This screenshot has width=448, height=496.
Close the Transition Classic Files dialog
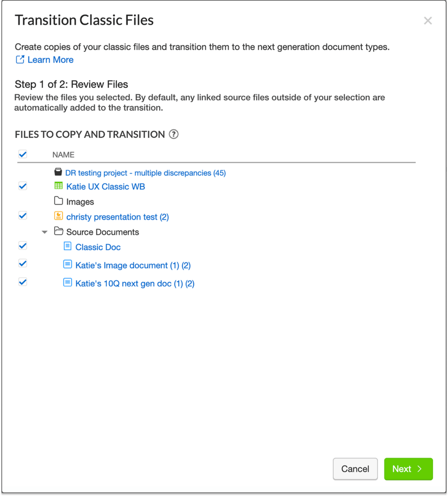[x=428, y=21]
